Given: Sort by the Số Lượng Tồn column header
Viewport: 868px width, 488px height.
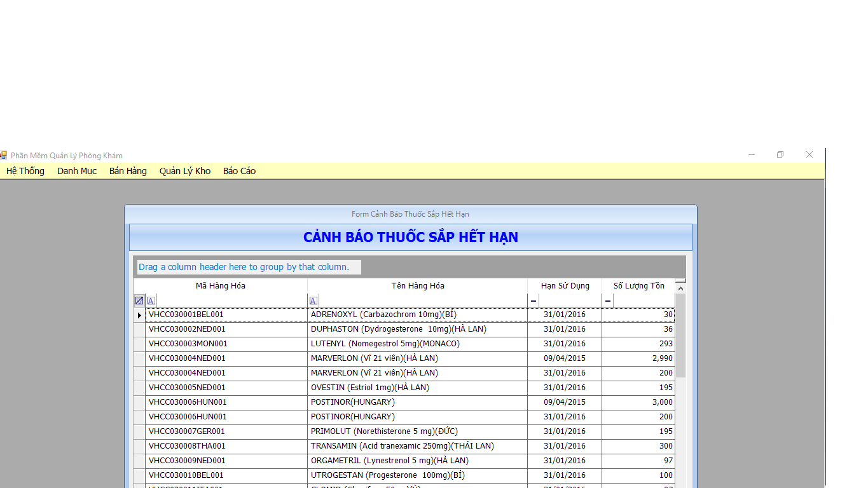Looking at the screenshot, I should click(638, 286).
